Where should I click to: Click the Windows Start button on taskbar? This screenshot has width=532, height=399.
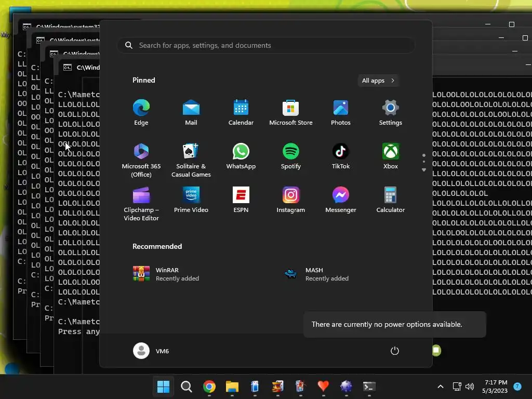163,387
